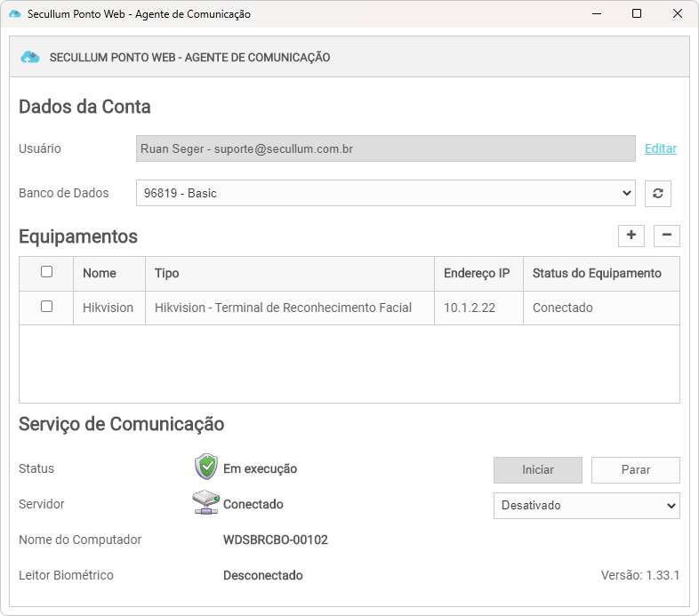
Task: Add new equipment with plus button
Action: pos(631,236)
